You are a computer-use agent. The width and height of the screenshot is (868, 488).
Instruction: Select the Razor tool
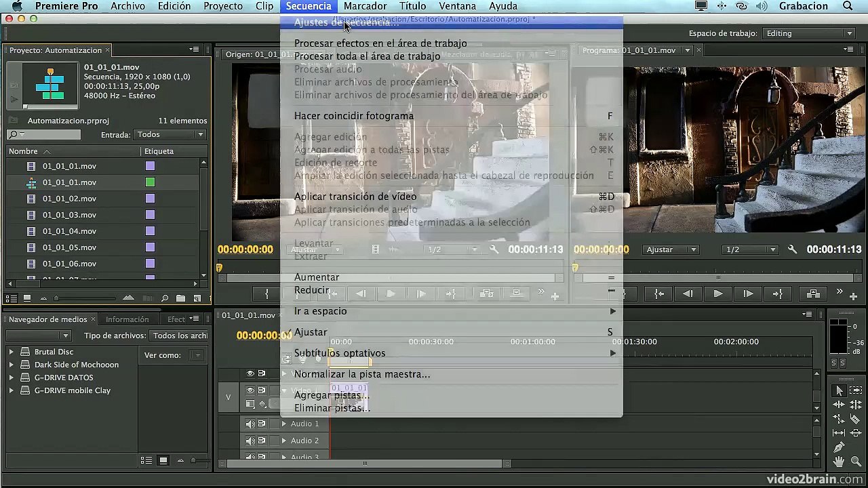[x=855, y=419]
